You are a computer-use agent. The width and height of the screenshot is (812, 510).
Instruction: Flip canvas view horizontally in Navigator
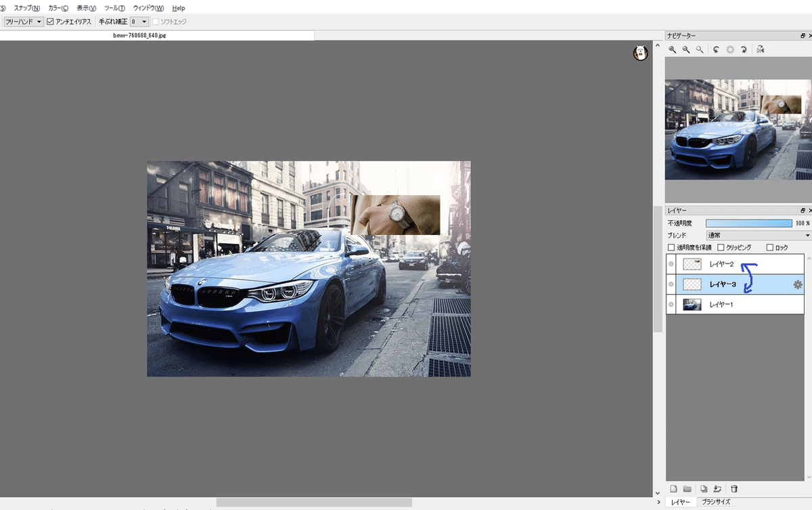(x=761, y=49)
